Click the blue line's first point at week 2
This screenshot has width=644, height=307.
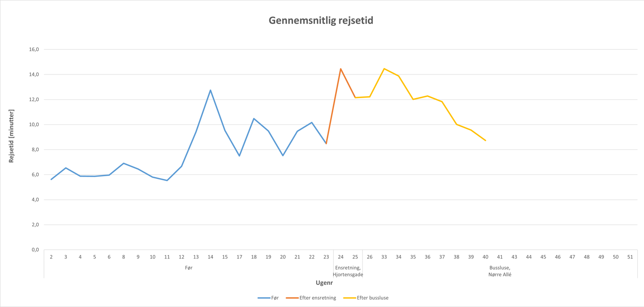coord(51,179)
